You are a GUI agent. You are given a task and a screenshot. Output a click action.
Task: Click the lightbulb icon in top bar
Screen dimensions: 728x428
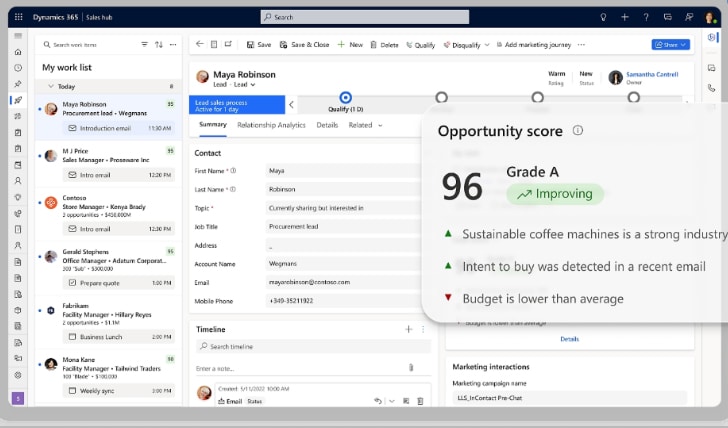(603, 17)
